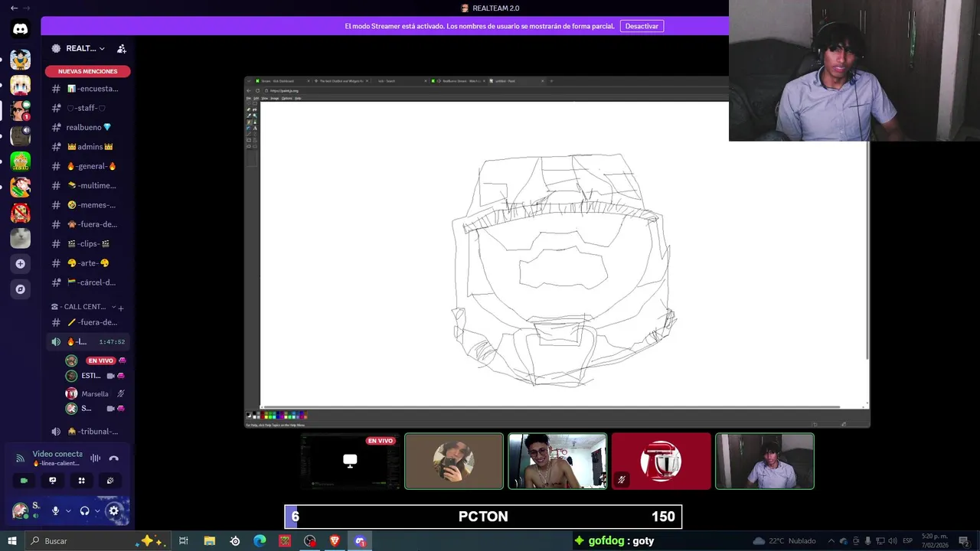Select the RealBueno Stream tab in shared browser
980x551 pixels.
pyautogui.click(x=459, y=80)
